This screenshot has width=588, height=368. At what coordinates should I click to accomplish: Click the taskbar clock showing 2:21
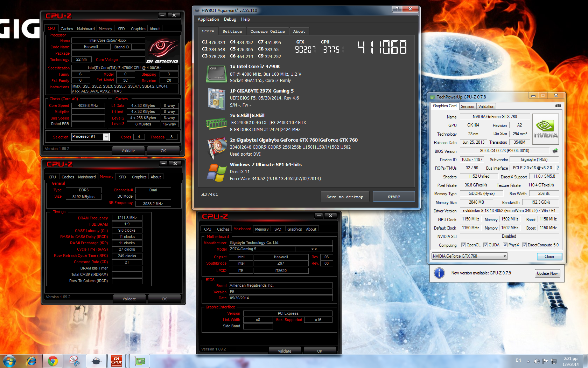point(570,361)
